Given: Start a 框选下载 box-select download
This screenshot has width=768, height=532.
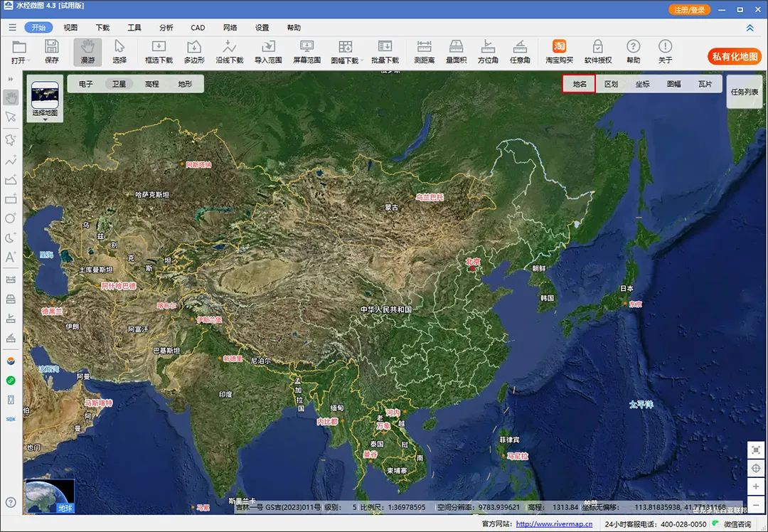Looking at the screenshot, I should coord(159,51).
